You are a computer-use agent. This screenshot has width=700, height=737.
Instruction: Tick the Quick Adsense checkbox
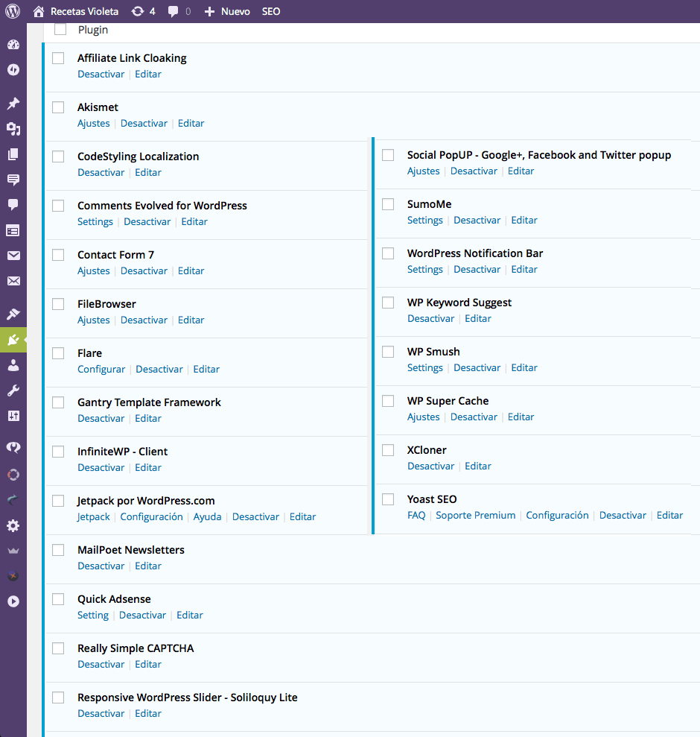(x=58, y=599)
